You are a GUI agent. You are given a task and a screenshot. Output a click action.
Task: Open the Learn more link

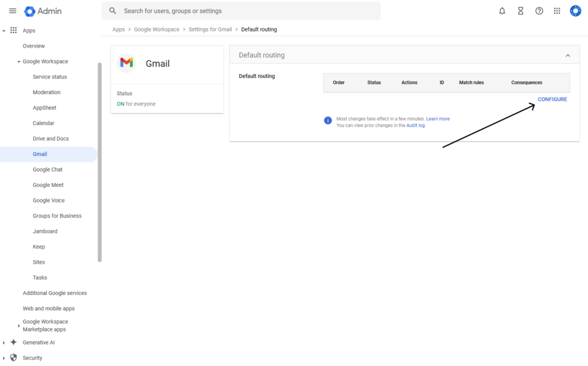click(438, 119)
